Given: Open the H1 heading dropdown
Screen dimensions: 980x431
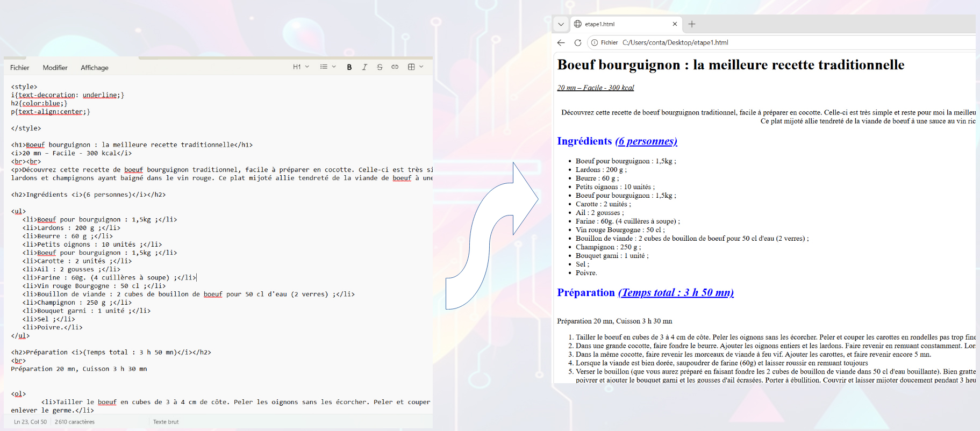Looking at the screenshot, I should pos(301,67).
